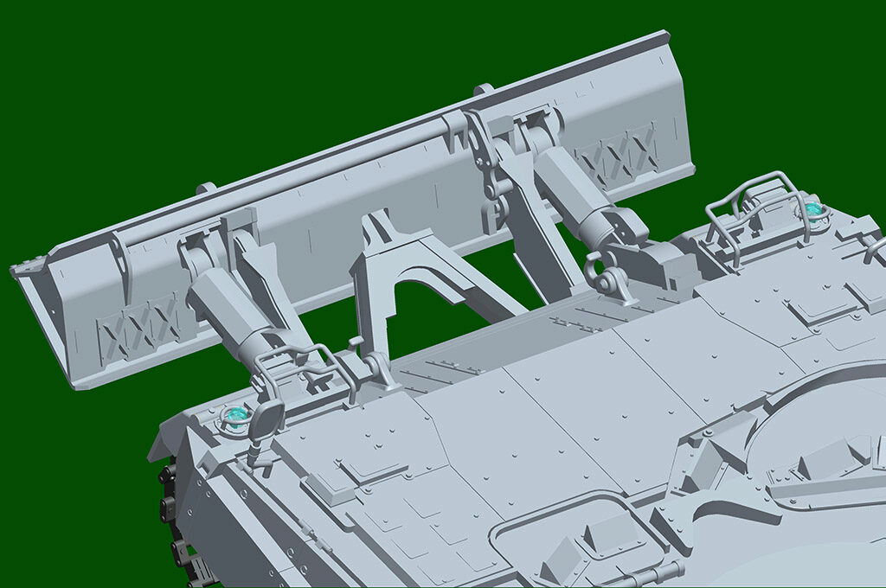Viewport: 886px width, 588px height.
Task: Select the right hydraulic cylinder
Action: (579, 197)
